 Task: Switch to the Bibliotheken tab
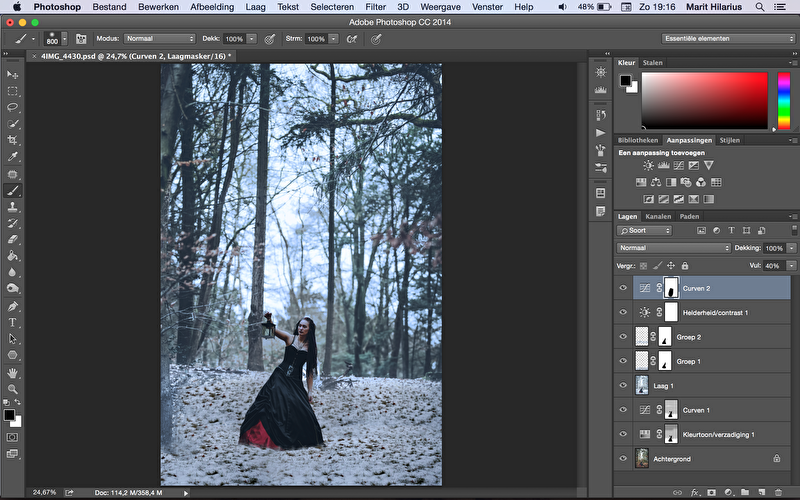638,140
